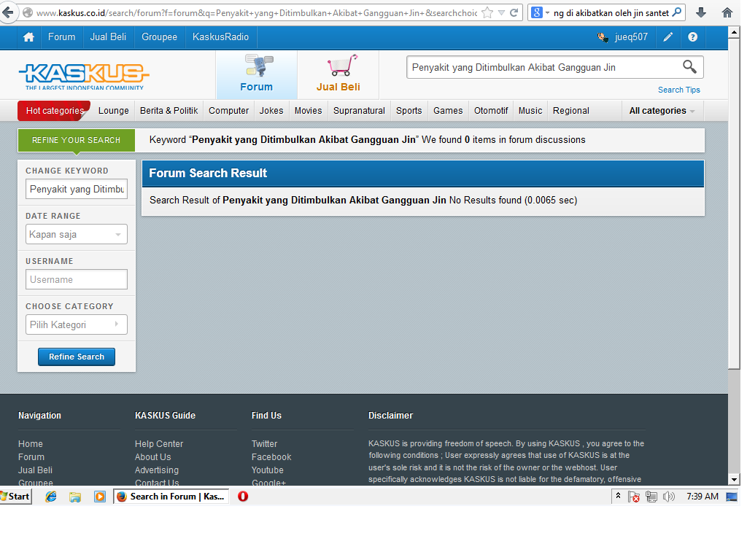The image size is (747, 560).
Task: Open the Movies category
Action: [309, 111]
